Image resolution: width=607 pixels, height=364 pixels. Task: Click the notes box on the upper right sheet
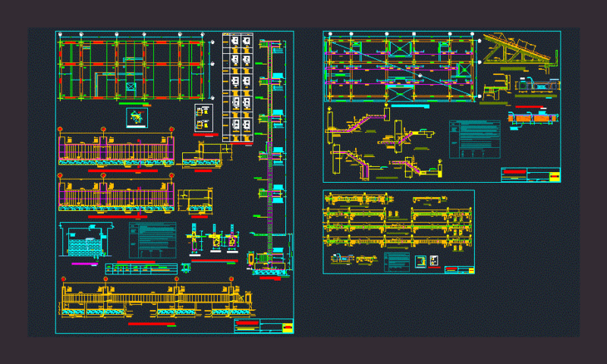475,139
